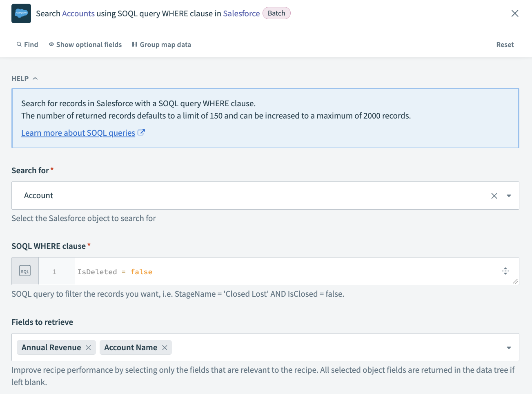Click the Annual Revenue tag label
The height and width of the screenshot is (394, 532).
[51, 347]
